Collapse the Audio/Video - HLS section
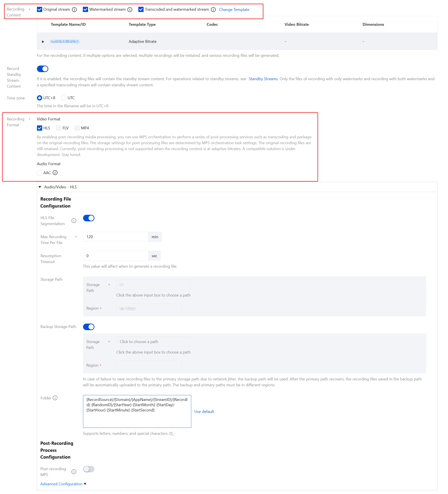 (40, 187)
